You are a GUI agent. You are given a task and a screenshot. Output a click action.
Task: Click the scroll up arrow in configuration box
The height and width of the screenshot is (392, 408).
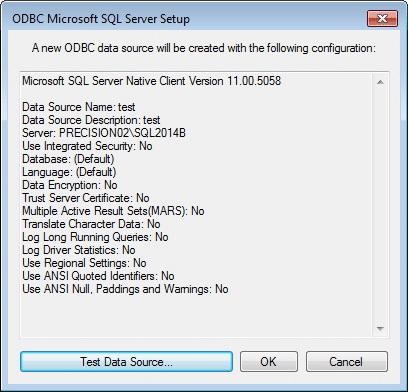click(381, 82)
